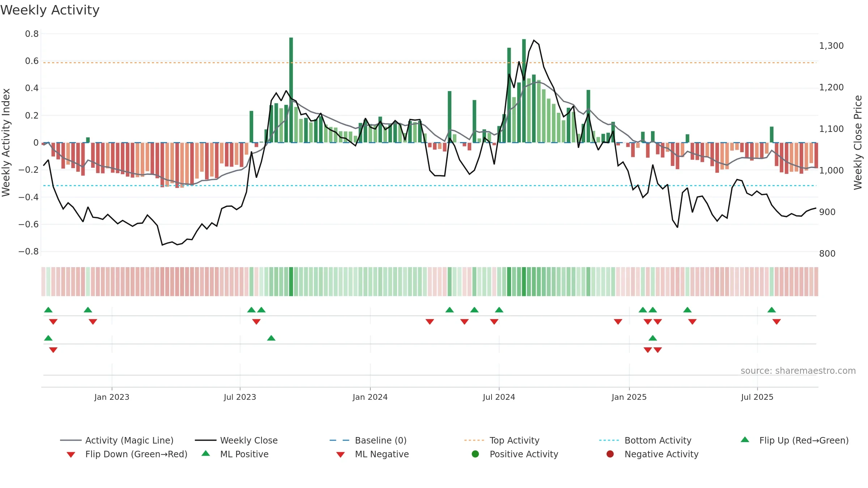
Task: Toggle the Activity (Magic Line) legend entry
Action: (x=117, y=440)
